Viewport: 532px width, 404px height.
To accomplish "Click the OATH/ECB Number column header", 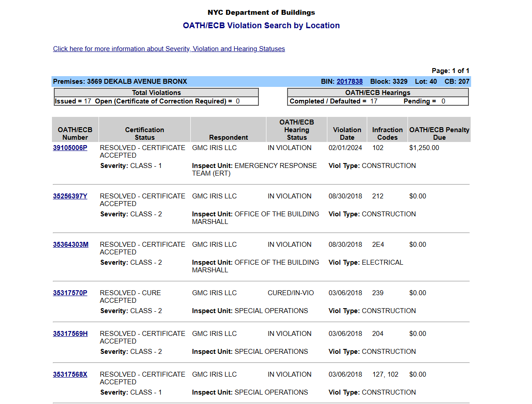I will pyautogui.click(x=75, y=133).
